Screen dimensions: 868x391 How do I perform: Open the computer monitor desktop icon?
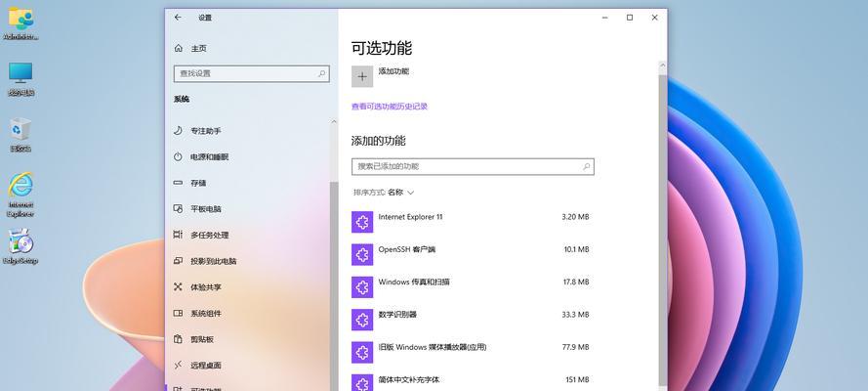[21, 72]
